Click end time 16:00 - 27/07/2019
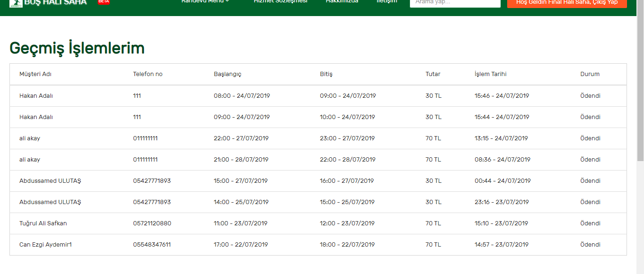The image size is (644, 274). point(347,181)
